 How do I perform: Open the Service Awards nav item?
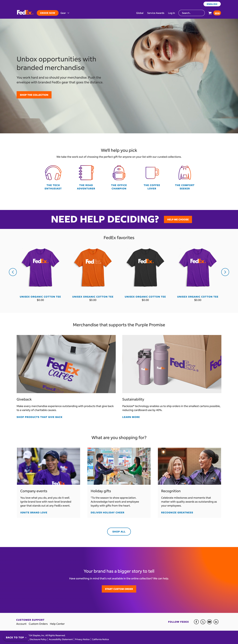click(156, 13)
